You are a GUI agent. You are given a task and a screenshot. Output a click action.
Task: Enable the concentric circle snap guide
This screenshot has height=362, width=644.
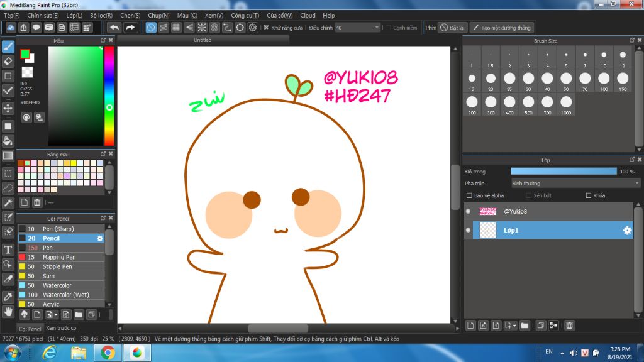click(x=214, y=28)
